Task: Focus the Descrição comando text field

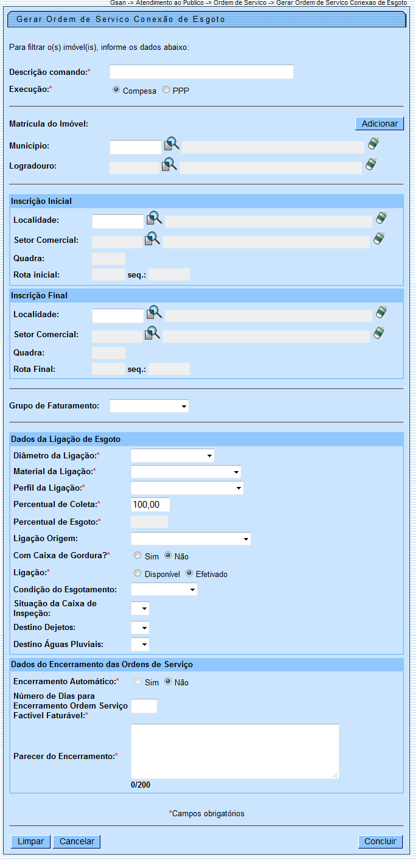Action: (x=201, y=72)
